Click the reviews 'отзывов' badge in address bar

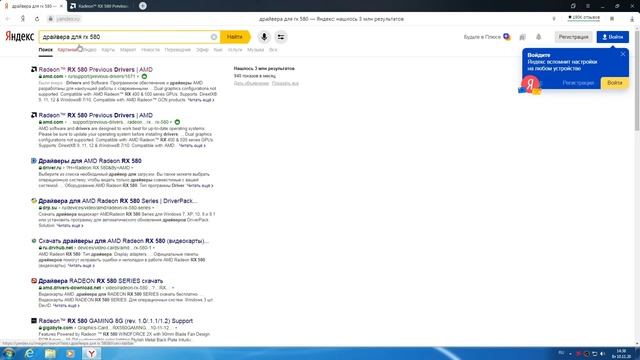tap(584, 18)
